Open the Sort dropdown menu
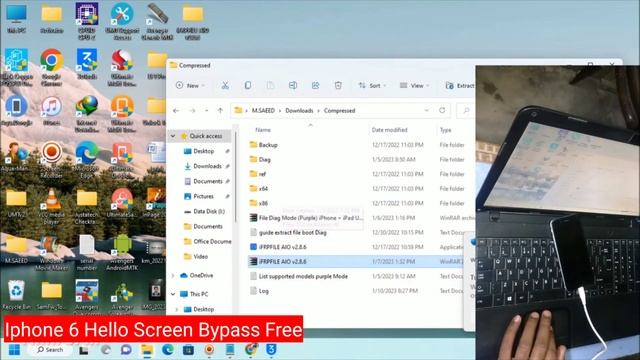Screen dimensions: 640x360 coord(372,86)
